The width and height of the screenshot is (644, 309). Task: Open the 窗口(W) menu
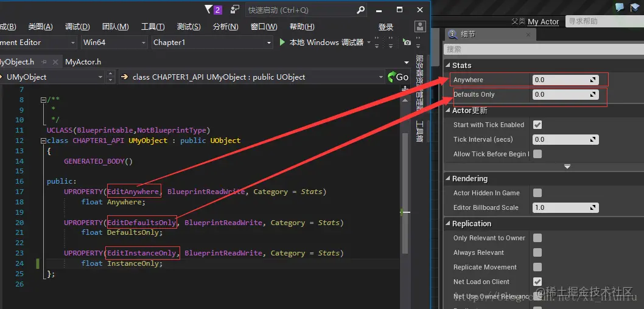[264, 27]
